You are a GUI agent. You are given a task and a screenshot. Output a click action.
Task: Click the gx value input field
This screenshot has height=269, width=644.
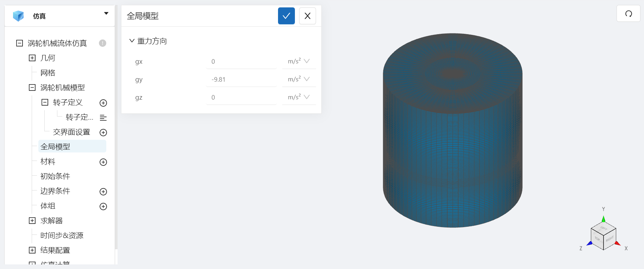point(241,62)
